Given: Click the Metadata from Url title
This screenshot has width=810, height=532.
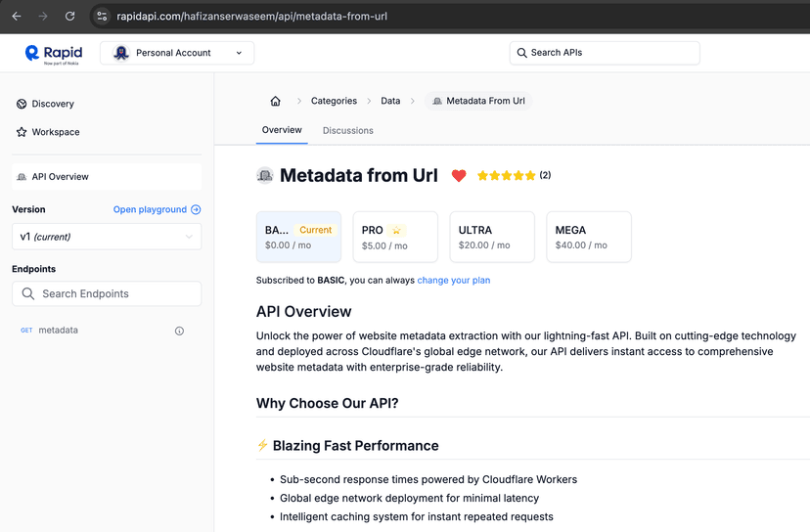Looking at the screenshot, I should (358, 176).
